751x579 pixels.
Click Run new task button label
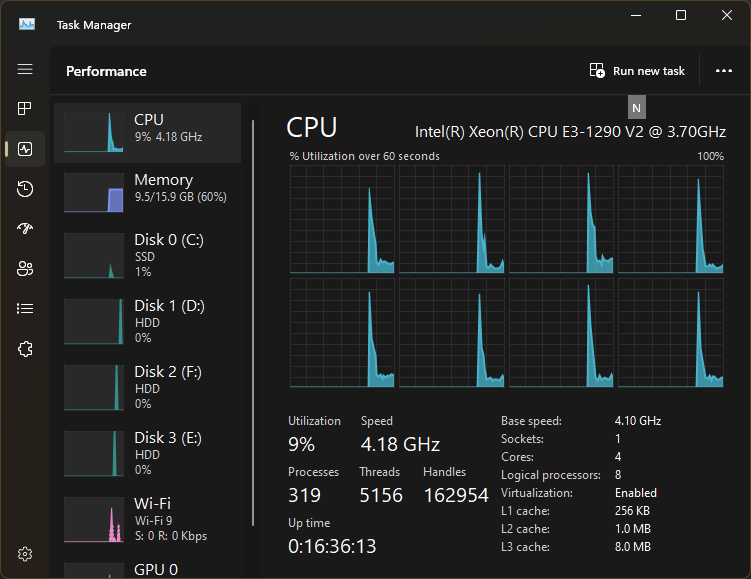coord(649,71)
